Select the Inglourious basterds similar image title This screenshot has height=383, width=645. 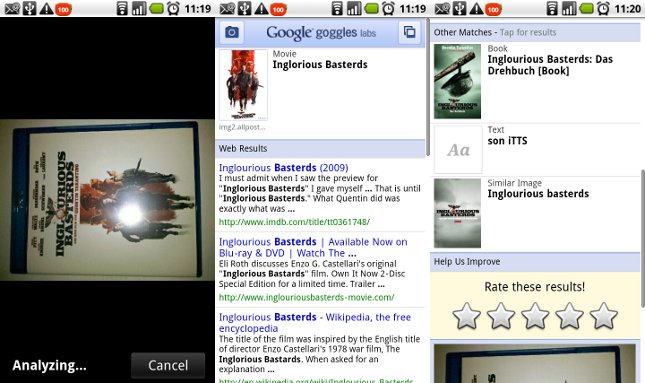[x=538, y=193]
